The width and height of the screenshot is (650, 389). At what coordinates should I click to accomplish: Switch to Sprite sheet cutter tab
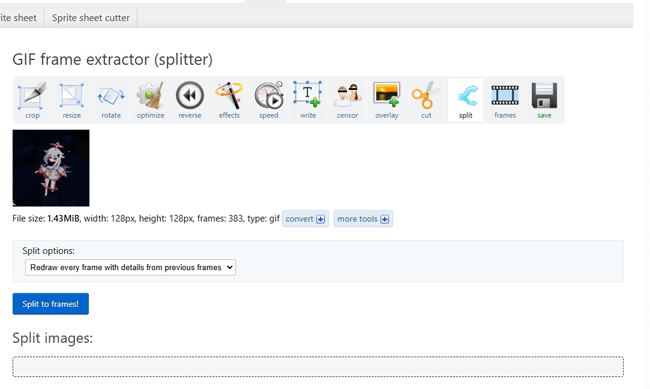[91, 18]
